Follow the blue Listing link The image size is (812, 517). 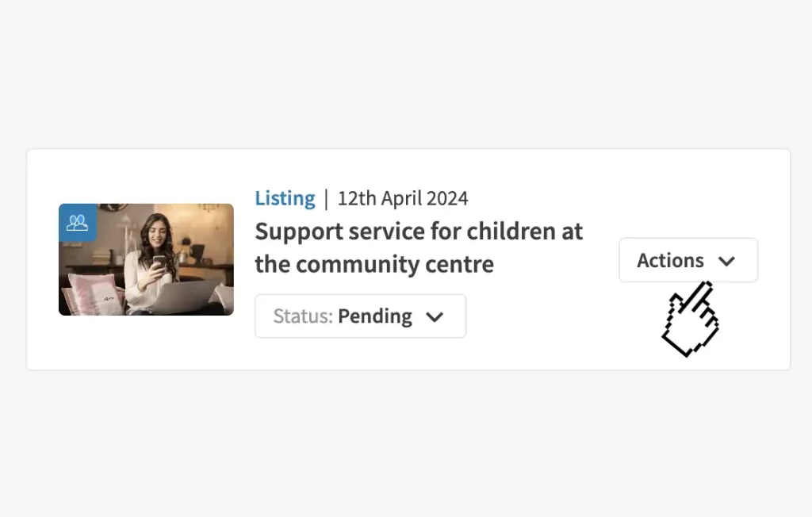coord(285,197)
